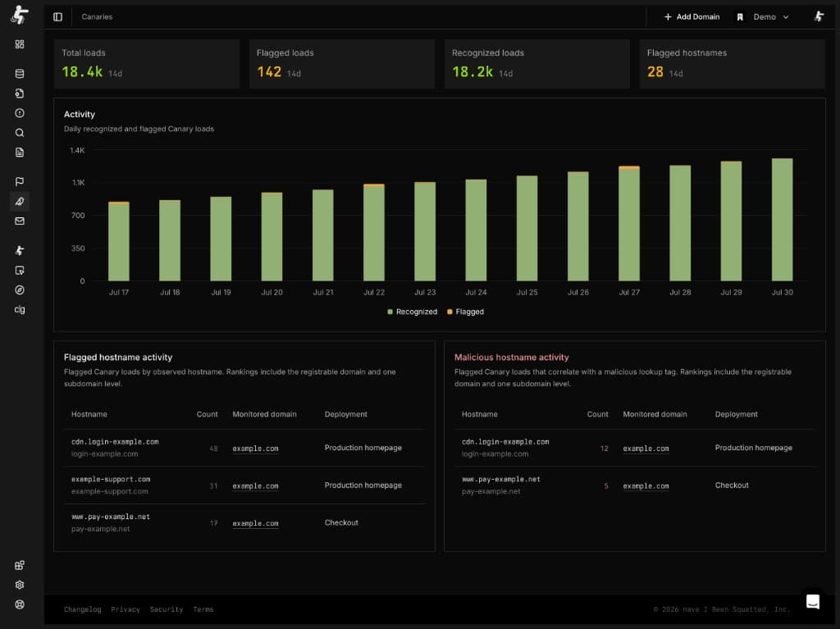Viewport: 840px width, 629px height.
Task: Click the squatting figure logo in sidebar
Action: pos(20,15)
